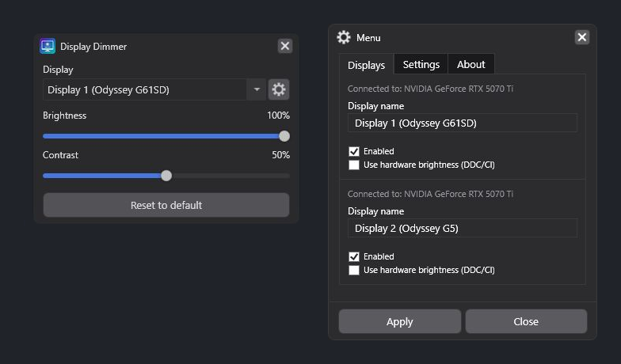
Task: Edit Display 1 (Odyssey G61SD) name field
Action: pos(463,123)
